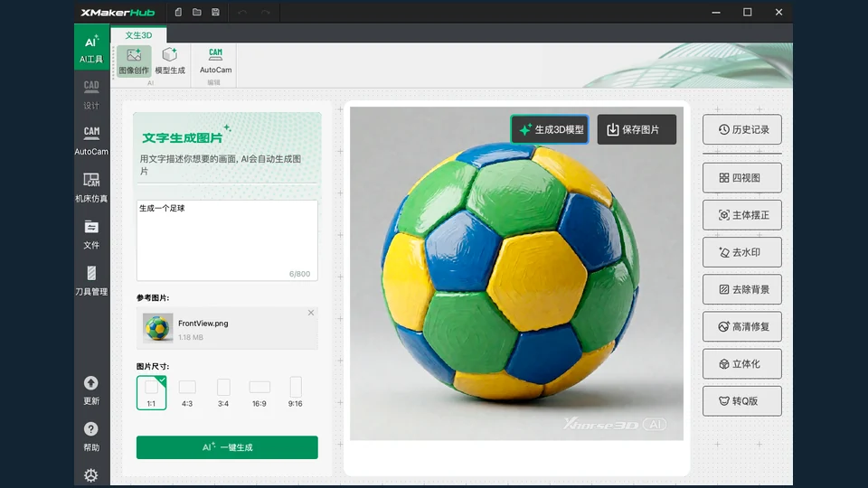The image size is (868, 488).
Task: Click 去除背景 button
Action: point(742,289)
